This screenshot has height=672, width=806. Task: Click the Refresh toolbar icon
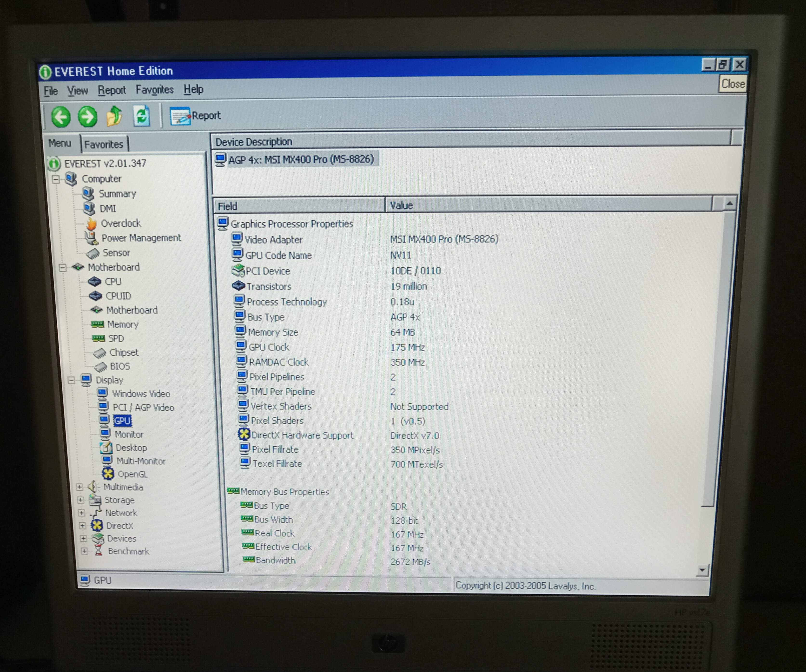(x=141, y=116)
